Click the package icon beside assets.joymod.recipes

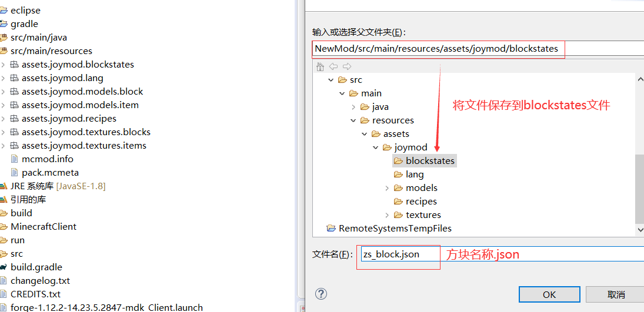coord(14,119)
